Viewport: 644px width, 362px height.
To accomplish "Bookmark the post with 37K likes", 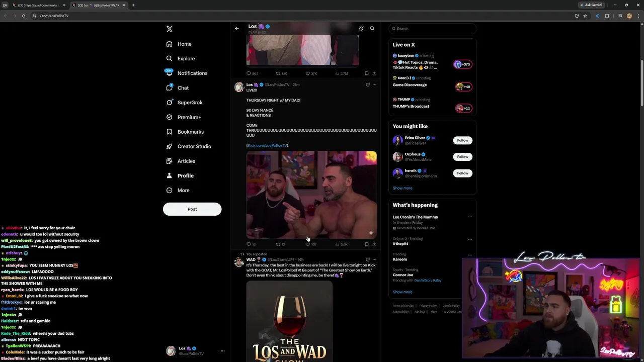I will click(x=367, y=73).
